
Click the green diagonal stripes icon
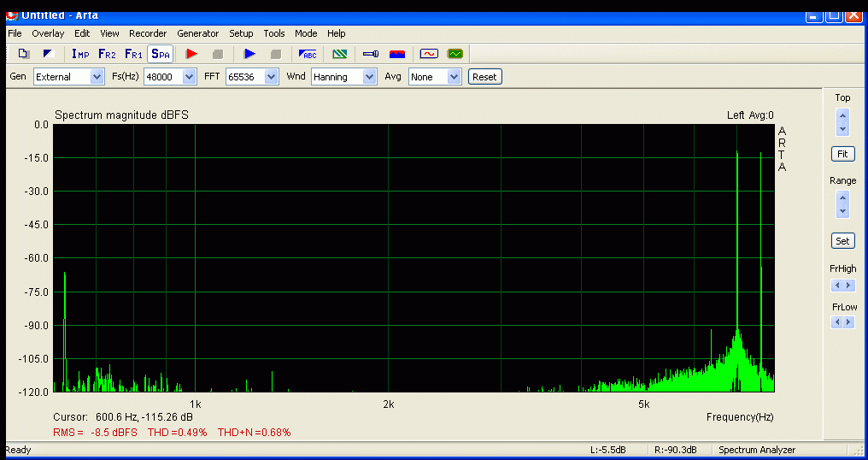[x=340, y=54]
